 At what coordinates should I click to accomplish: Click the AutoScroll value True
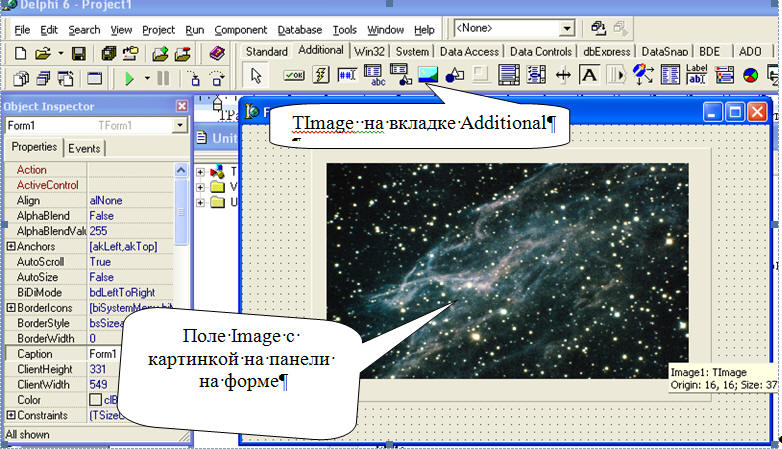pos(101,261)
